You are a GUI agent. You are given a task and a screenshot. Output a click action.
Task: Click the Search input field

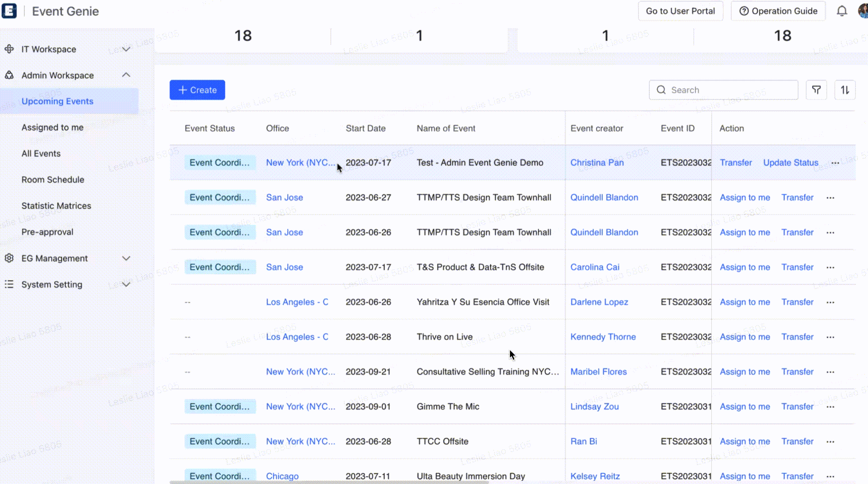[x=723, y=90]
